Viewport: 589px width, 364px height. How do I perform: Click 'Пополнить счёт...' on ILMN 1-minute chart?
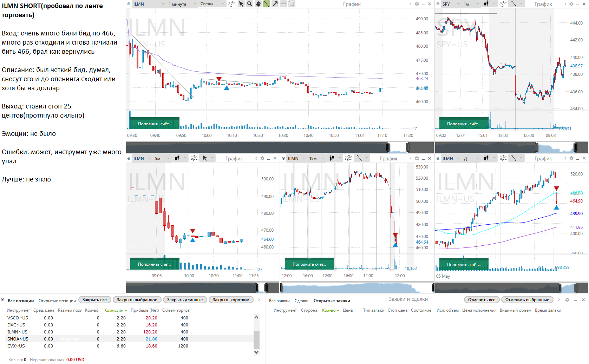tap(155, 124)
